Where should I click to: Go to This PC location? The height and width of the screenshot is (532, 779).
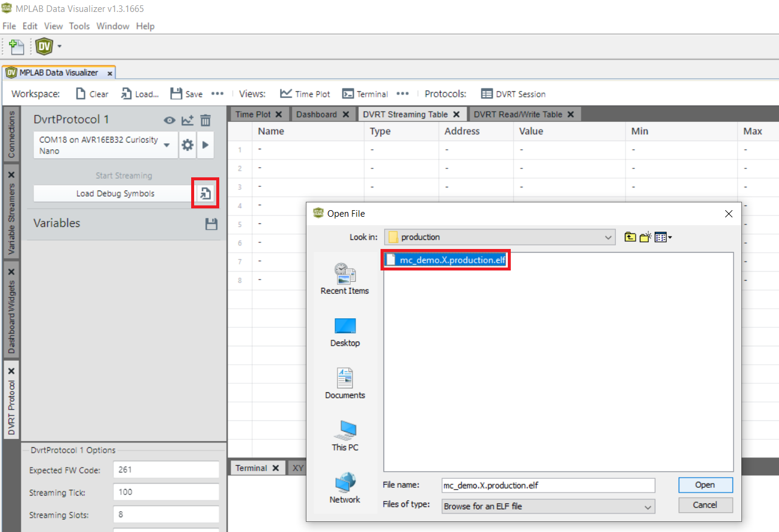(345, 436)
